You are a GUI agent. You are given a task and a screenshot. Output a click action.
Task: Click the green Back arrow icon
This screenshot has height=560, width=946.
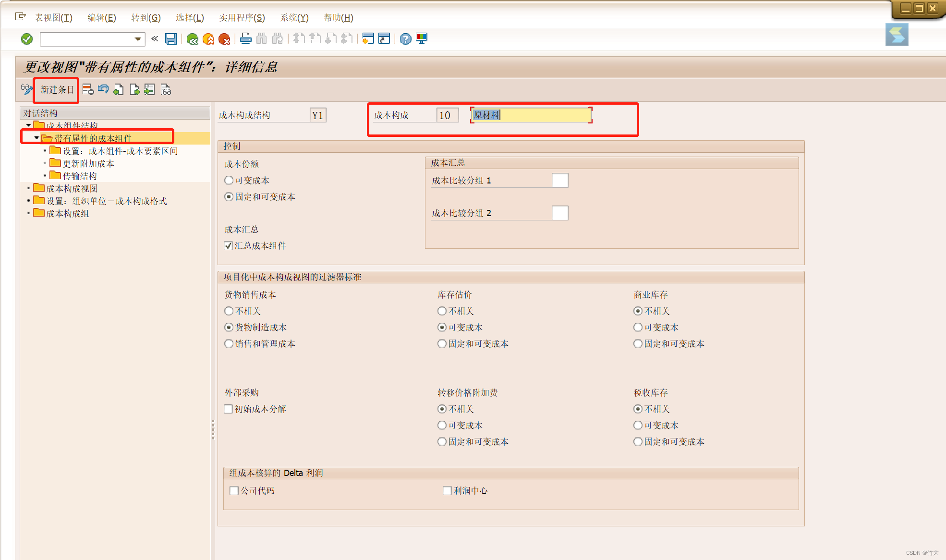193,39
